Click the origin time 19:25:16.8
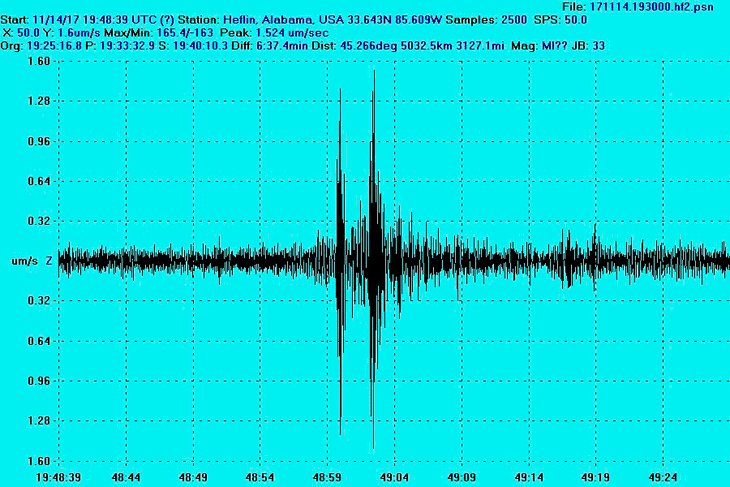This screenshot has width=730, height=487. pyautogui.click(x=54, y=46)
